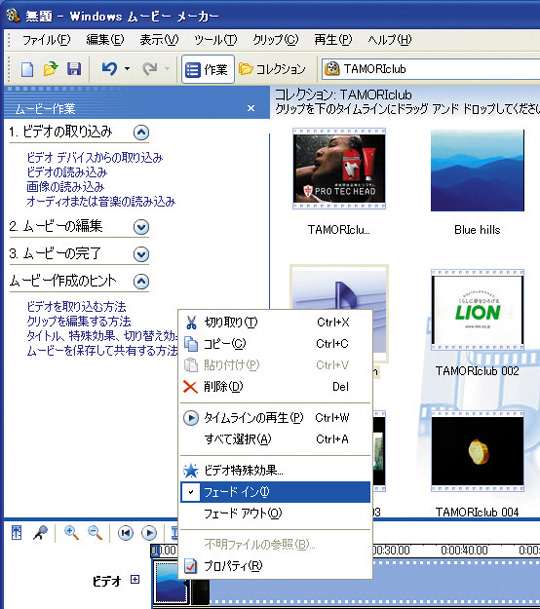The width and height of the screenshot is (540, 609).
Task: Open the TAMORIclub collection combo box
Action: click(x=430, y=69)
